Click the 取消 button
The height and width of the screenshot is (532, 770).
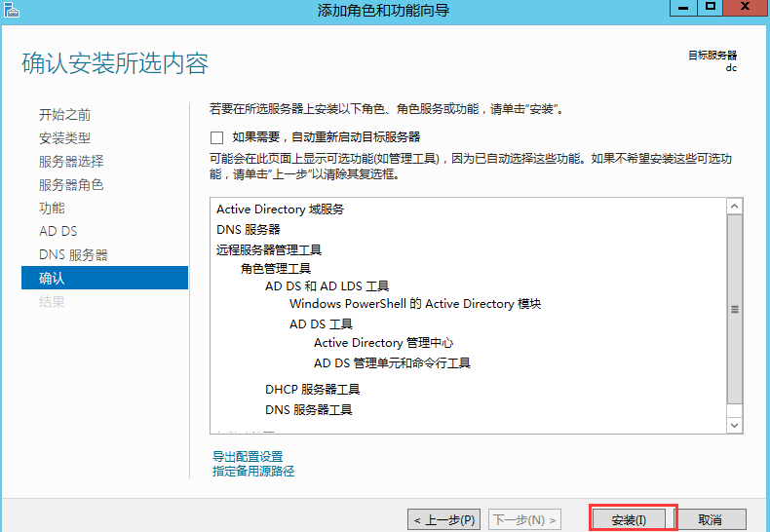click(x=711, y=519)
